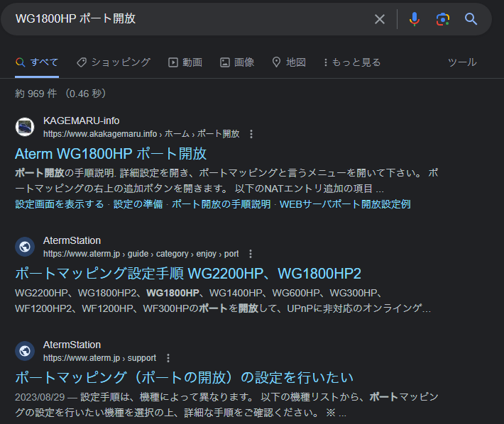This screenshot has height=424, width=504.
Task: Open ポートマッピング（ポートの開放）の設定を行いたい result
Action: pyautogui.click(x=184, y=378)
